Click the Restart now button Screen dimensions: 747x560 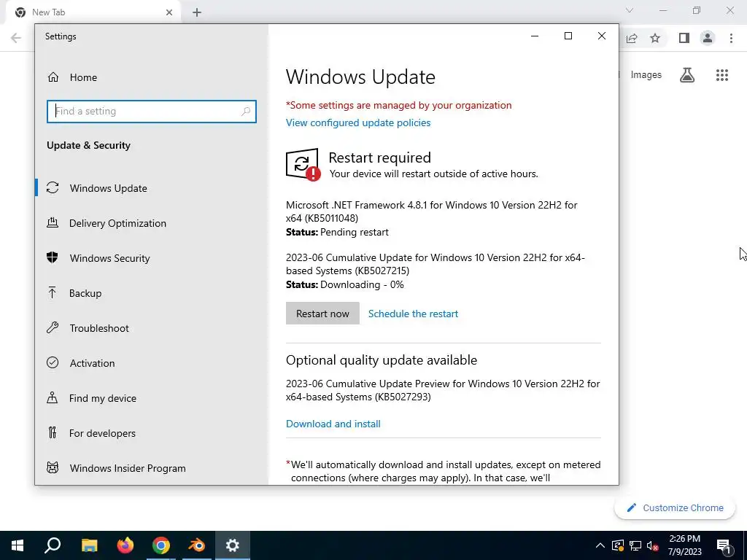coord(322,314)
